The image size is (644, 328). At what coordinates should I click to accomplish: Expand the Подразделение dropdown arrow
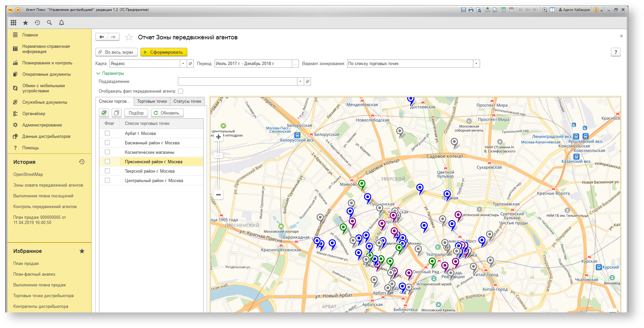coord(301,82)
